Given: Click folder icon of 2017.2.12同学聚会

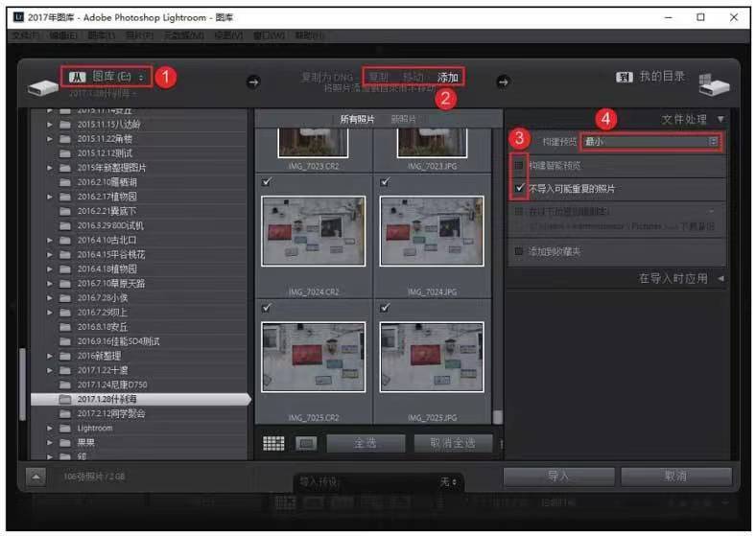Looking at the screenshot, I should [65, 413].
